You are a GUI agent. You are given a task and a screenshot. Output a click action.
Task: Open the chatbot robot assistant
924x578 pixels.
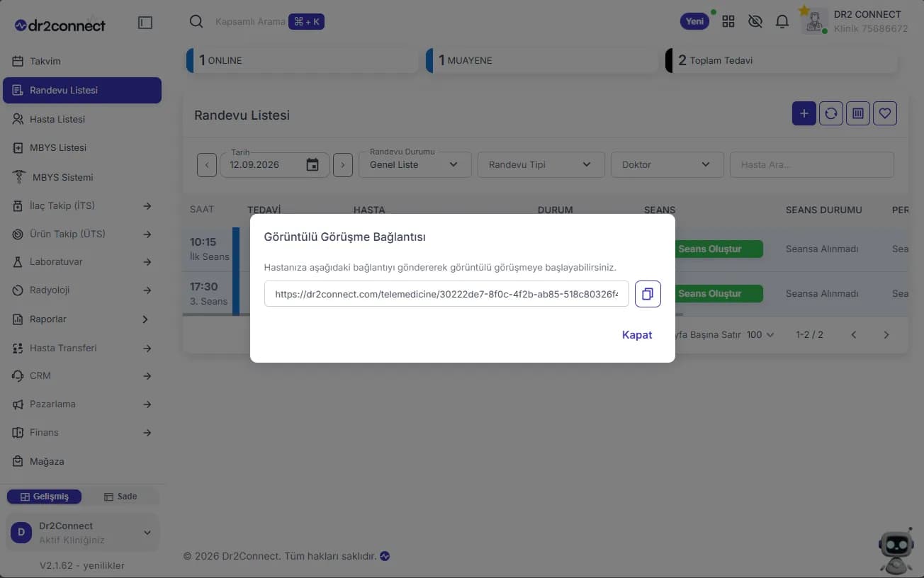click(896, 551)
